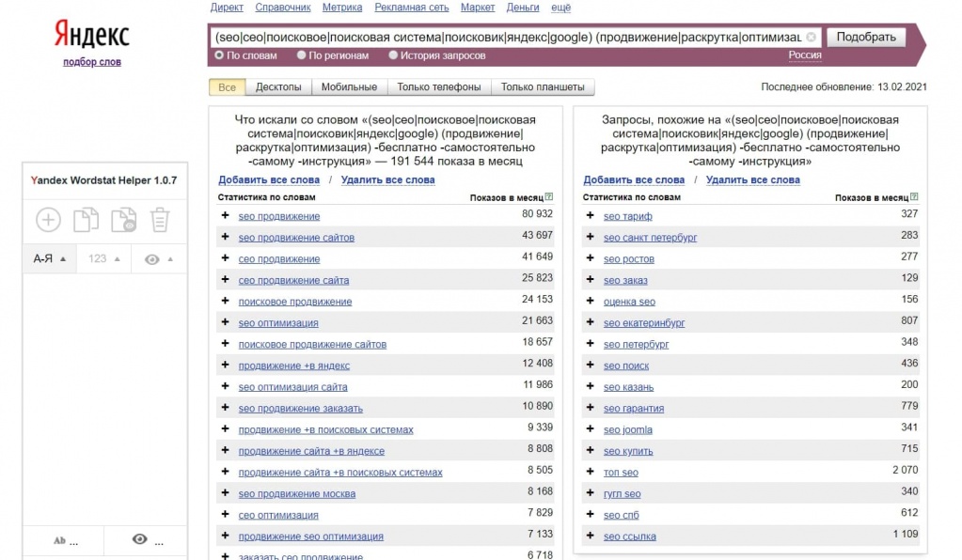Click the copy list icon in Wordstat Helper

pyautogui.click(x=86, y=220)
